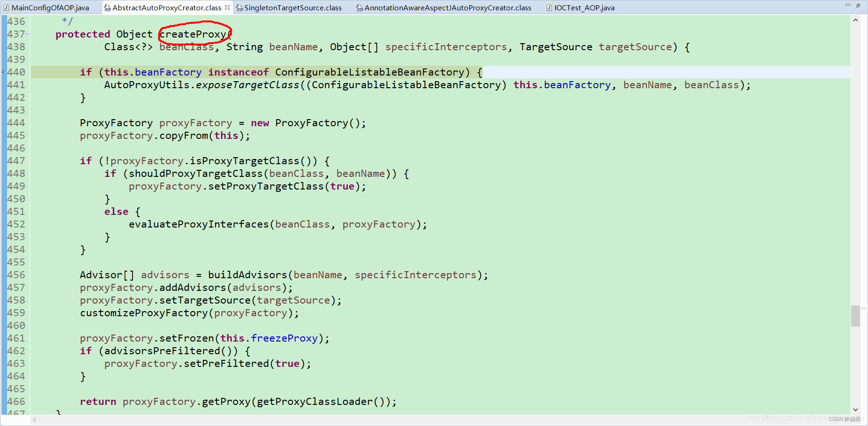This screenshot has height=426, width=868.
Task: Click 'evaluateProxyInterfaces' on line 452
Action: click(x=199, y=224)
